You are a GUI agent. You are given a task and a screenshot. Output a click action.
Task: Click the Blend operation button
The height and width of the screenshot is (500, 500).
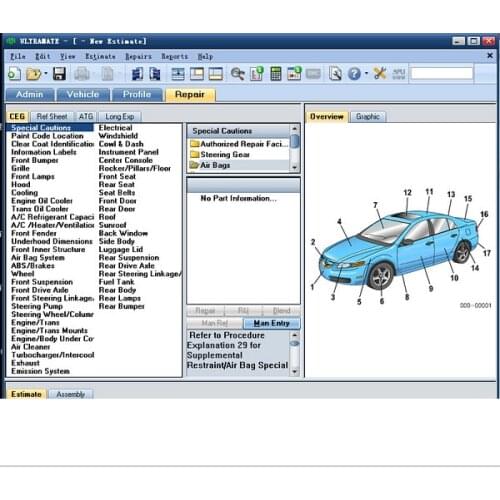[281, 311]
